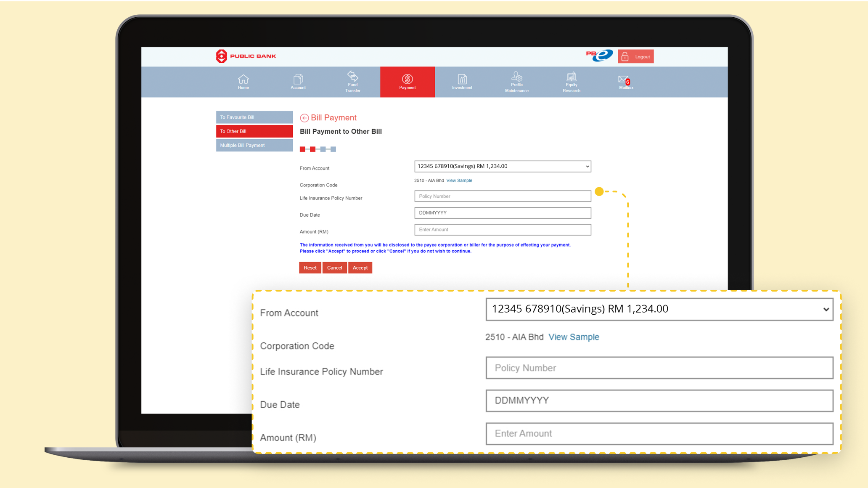Click the Public Bank logo
The height and width of the screenshot is (488, 868).
tap(246, 56)
